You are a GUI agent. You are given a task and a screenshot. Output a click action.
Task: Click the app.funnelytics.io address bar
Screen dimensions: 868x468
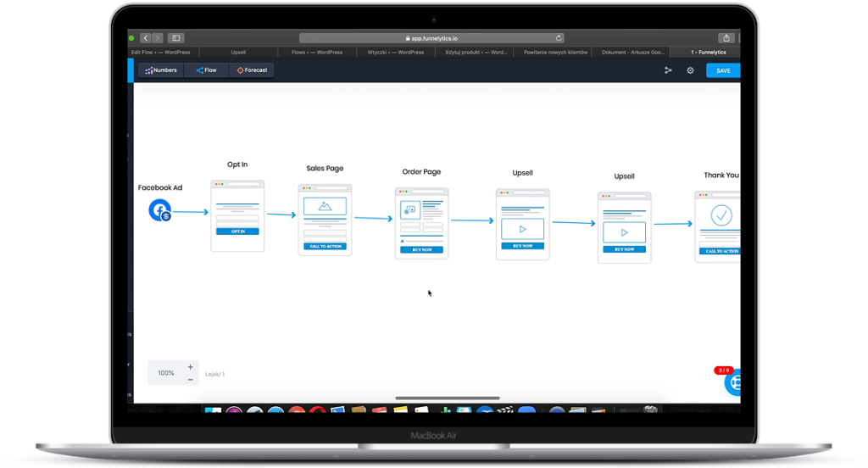[x=431, y=38]
